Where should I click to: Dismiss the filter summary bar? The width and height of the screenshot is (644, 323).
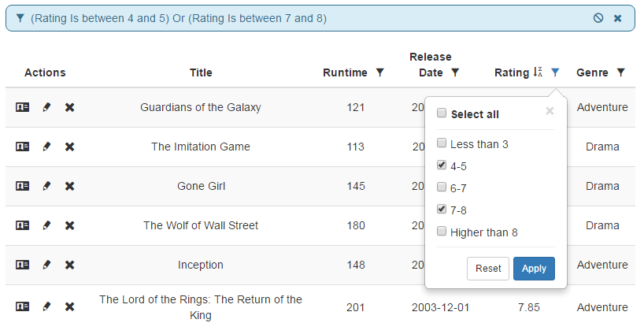[618, 18]
